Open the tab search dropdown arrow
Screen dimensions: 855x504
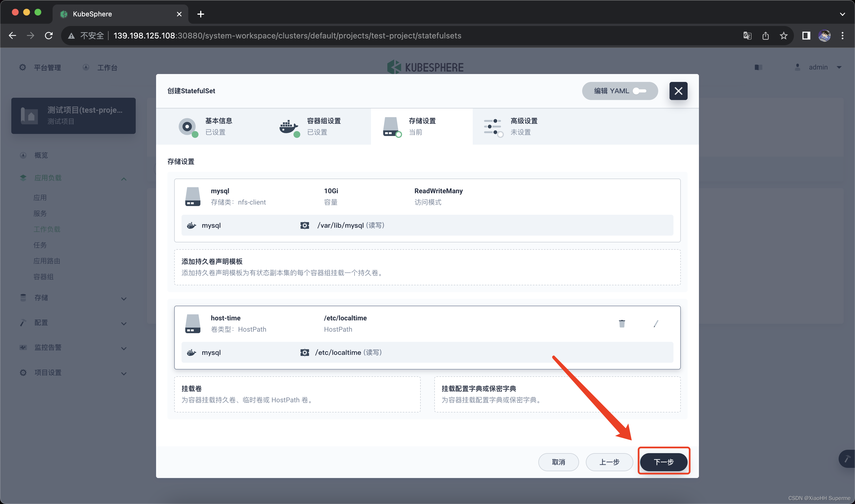click(x=842, y=14)
